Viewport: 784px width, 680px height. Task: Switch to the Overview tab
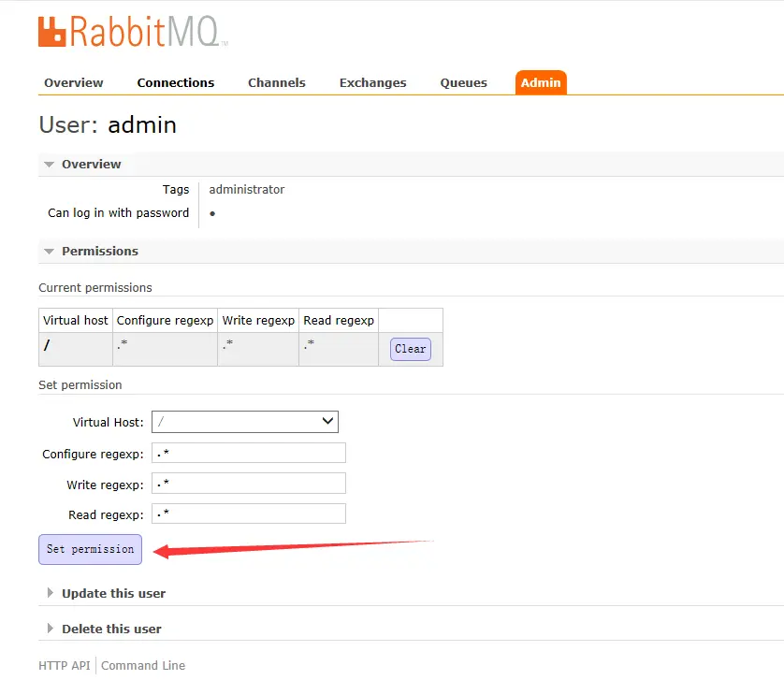click(73, 82)
